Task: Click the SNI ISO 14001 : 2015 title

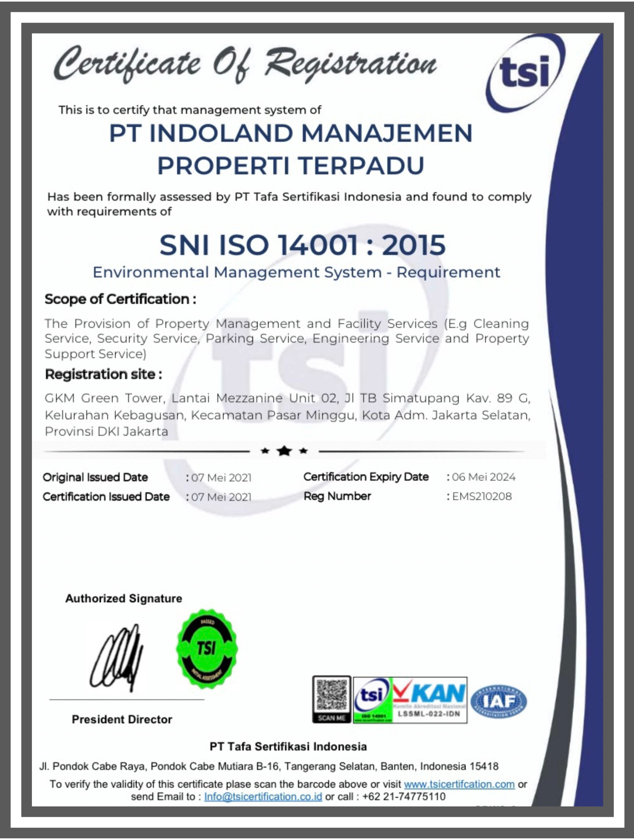Action: [302, 245]
